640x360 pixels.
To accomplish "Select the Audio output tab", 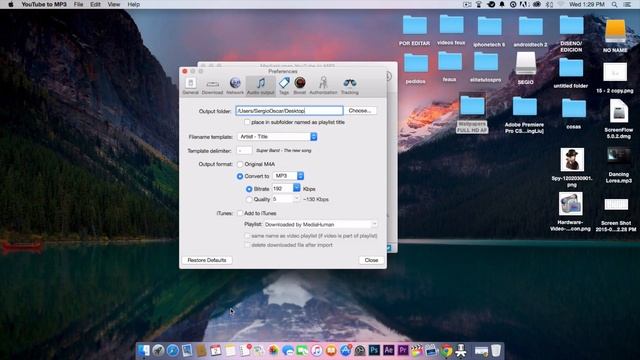I will coord(260,86).
